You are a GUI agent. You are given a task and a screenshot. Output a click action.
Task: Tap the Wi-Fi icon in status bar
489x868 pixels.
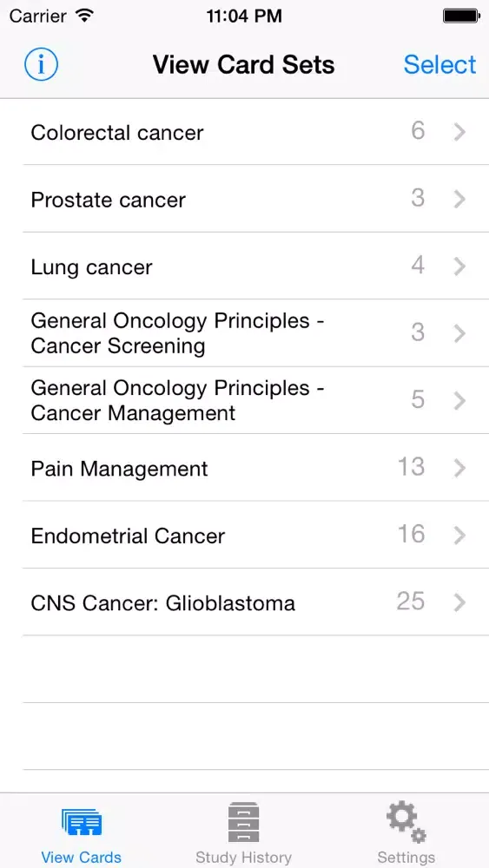click(x=84, y=16)
